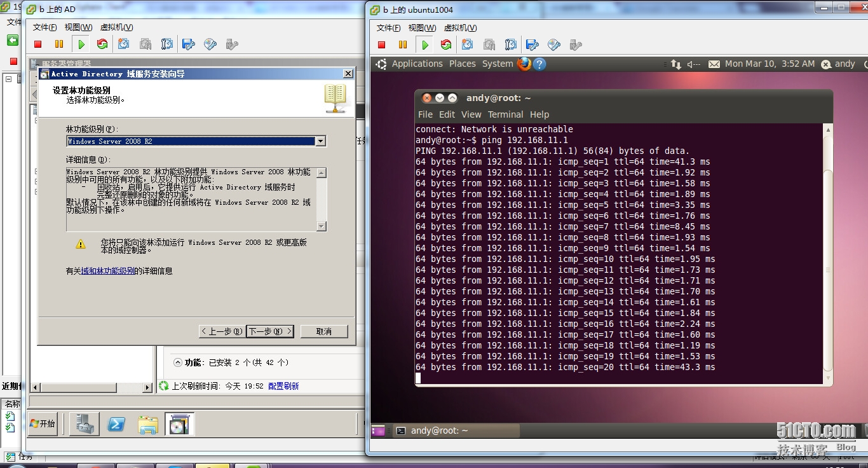The height and width of the screenshot is (468, 868).
Task: Open snapshot manager in ubuntu1004 toolbar
Action: (x=511, y=45)
